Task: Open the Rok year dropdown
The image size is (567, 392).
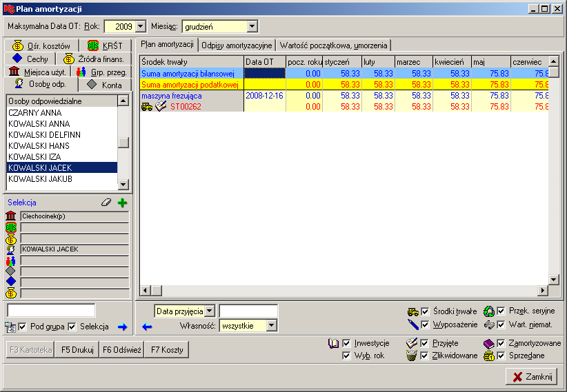Action: pos(140,26)
